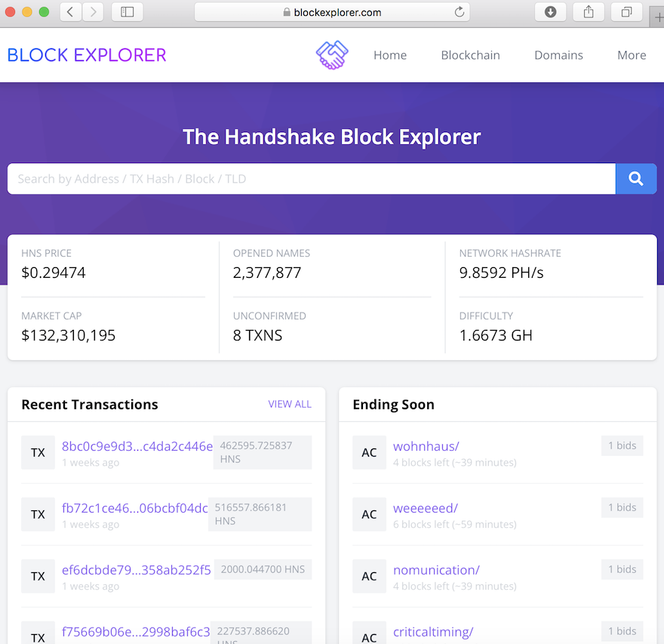This screenshot has height=644, width=664.
Task: Toggle the Safari sidebar icon
Action: click(127, 12)
